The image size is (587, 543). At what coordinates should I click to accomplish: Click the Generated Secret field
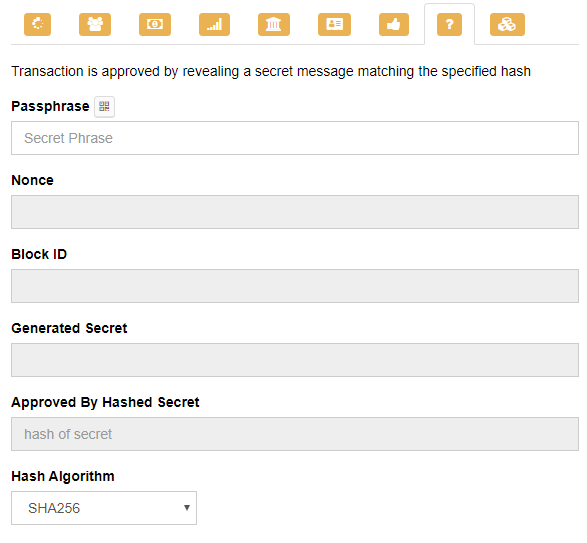(295, 360)
